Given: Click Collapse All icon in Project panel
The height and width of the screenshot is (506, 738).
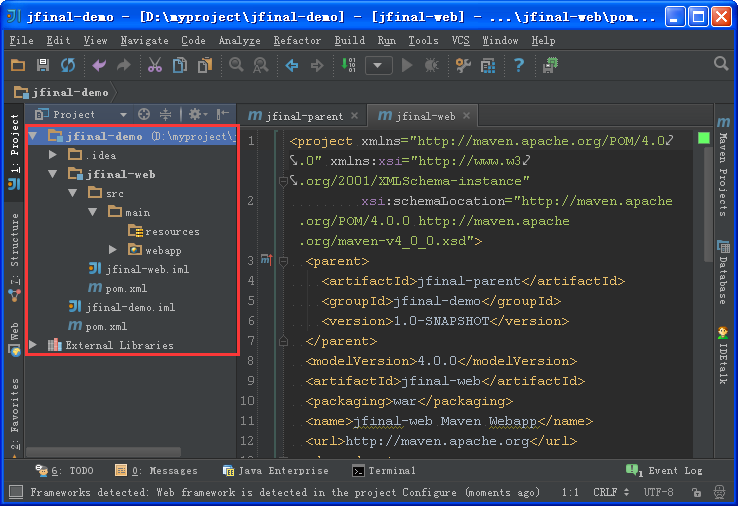Looking at the screenshot, I should coord(165,114).
